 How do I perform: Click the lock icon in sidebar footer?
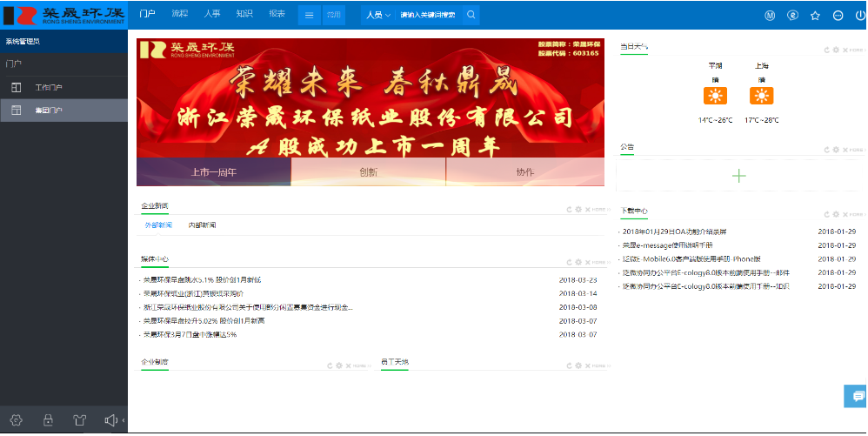pos(48,420)
